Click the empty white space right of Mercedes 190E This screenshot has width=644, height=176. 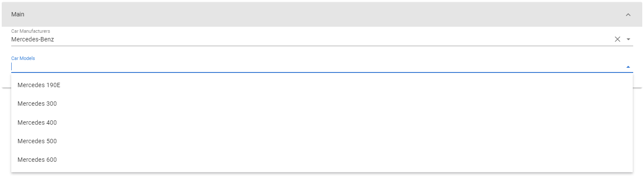pyautogui.click(x=346, y=85)
